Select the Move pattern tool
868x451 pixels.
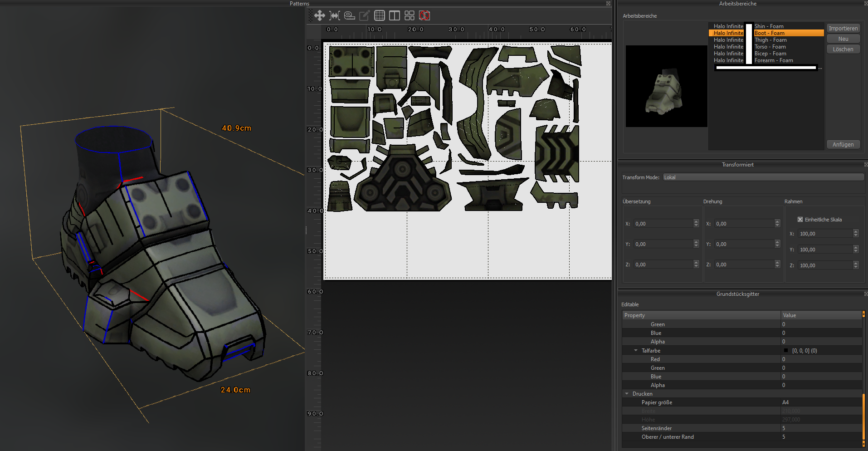pyautogui.click(x=320, y=16)
